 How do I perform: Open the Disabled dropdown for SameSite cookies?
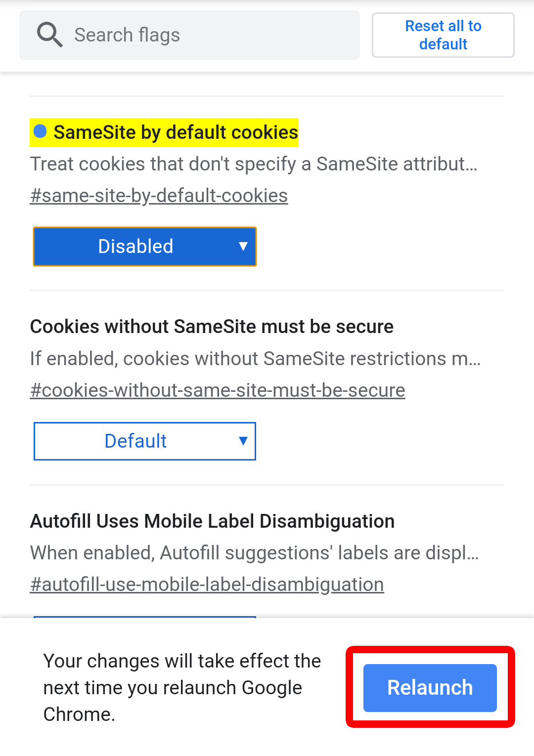point(145,247)
